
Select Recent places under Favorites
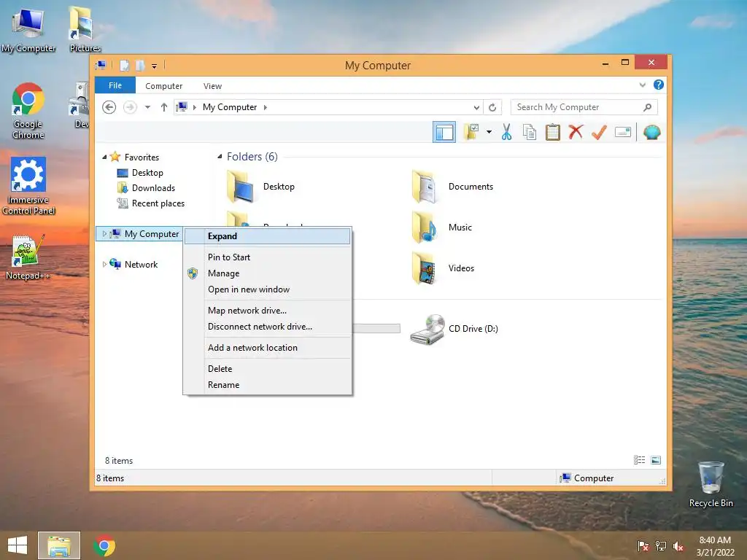(151, 203)
